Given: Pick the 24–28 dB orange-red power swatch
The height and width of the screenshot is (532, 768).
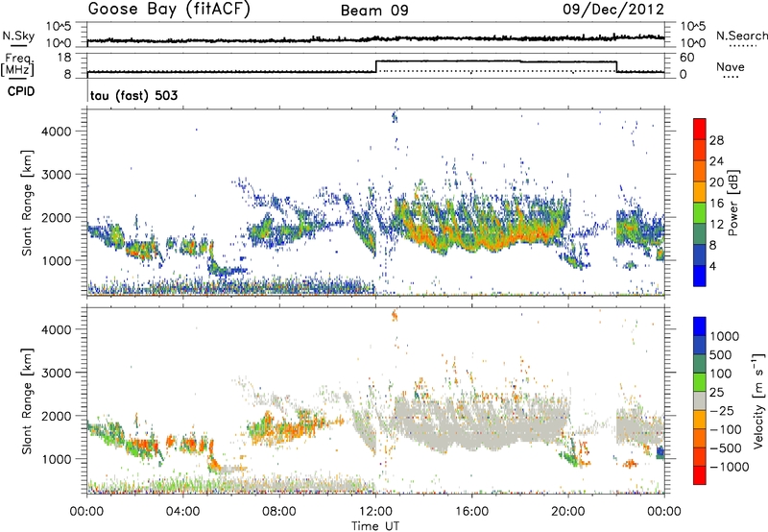Looking at the screenshot, I should point(700,150).
